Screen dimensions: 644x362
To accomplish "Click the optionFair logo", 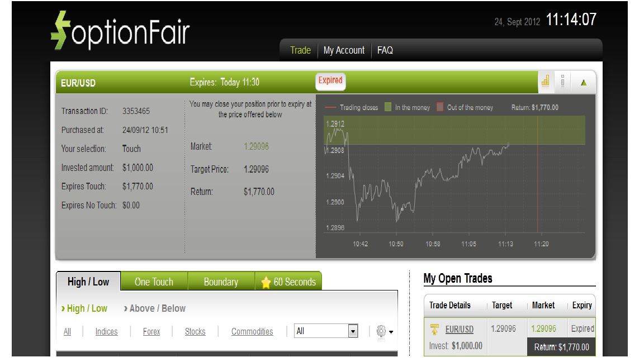I will pos(120,30).
